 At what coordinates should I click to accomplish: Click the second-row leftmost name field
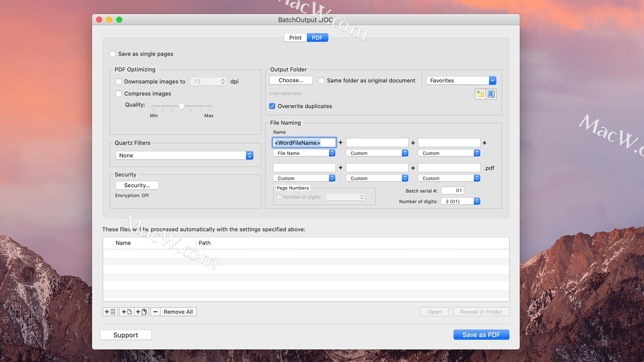click(x=304, y=168)
